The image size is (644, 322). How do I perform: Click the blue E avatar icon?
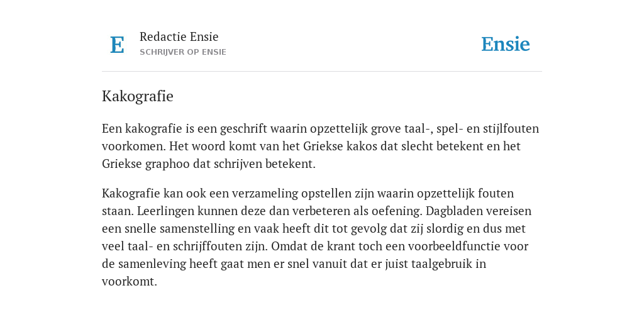click(x=117, y=45)
